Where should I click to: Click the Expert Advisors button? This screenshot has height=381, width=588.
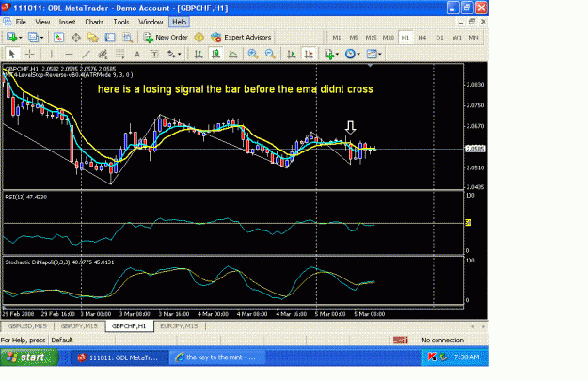[241, 37]
